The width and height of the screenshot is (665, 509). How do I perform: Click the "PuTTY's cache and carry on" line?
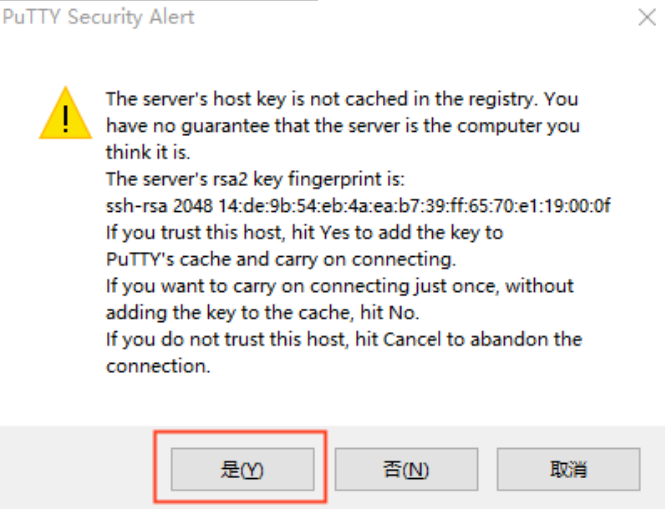280,259
